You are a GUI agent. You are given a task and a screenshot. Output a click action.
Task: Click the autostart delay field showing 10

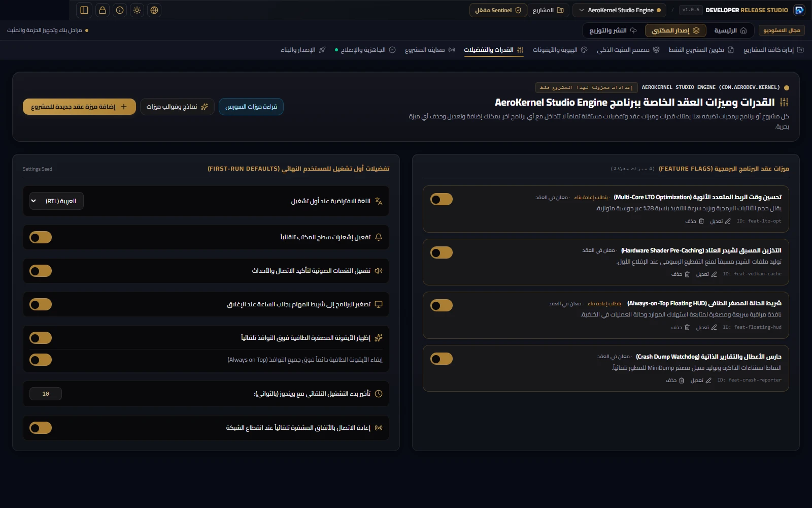click(x=46, y=394)
